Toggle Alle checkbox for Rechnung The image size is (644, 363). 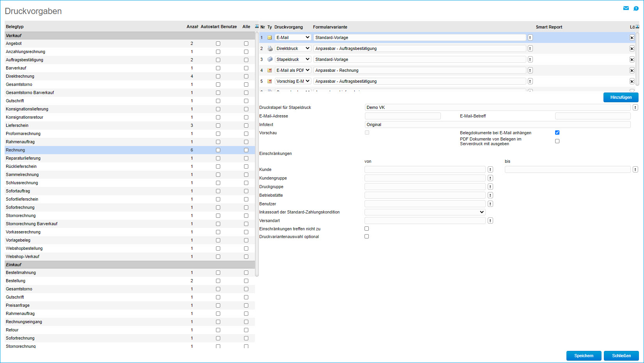[246, 150]
